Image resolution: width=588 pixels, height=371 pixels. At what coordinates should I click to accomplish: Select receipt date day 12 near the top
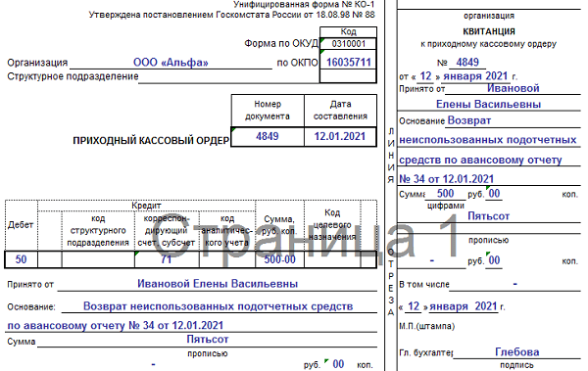[x=425, y=76]
